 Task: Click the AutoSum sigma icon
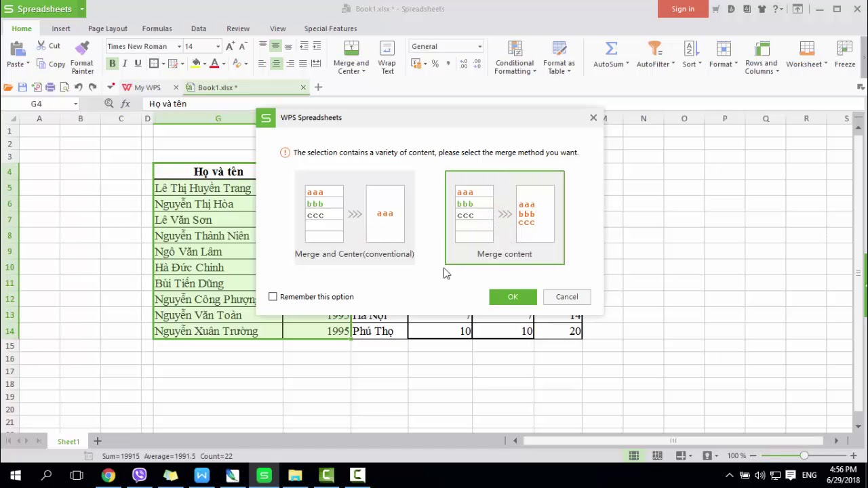611,49
